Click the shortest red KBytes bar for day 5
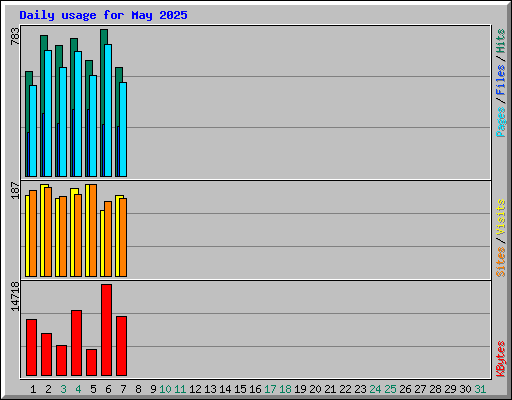Image resolution: width=512 pixels, height=400 pixels. (x=91, y=363)
